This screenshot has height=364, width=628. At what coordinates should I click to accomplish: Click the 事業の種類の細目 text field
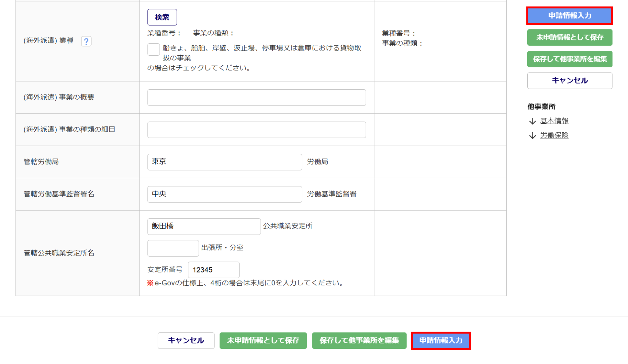click(256, 130)
